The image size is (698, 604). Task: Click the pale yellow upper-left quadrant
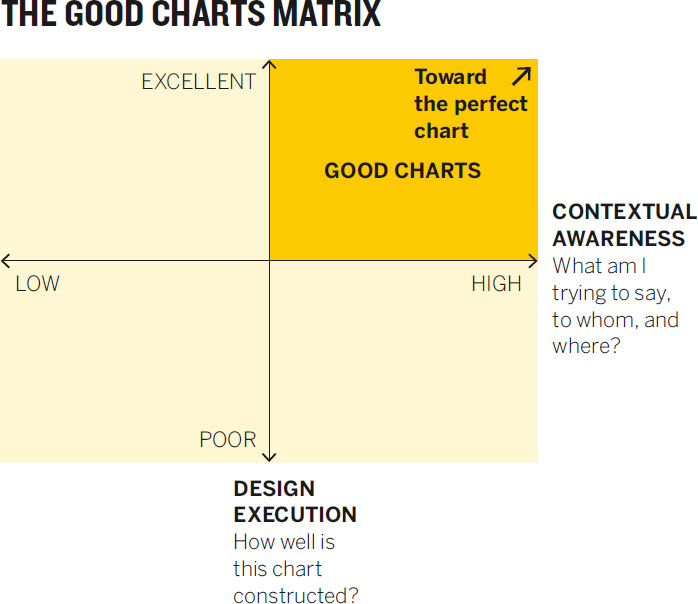(134, 160)
